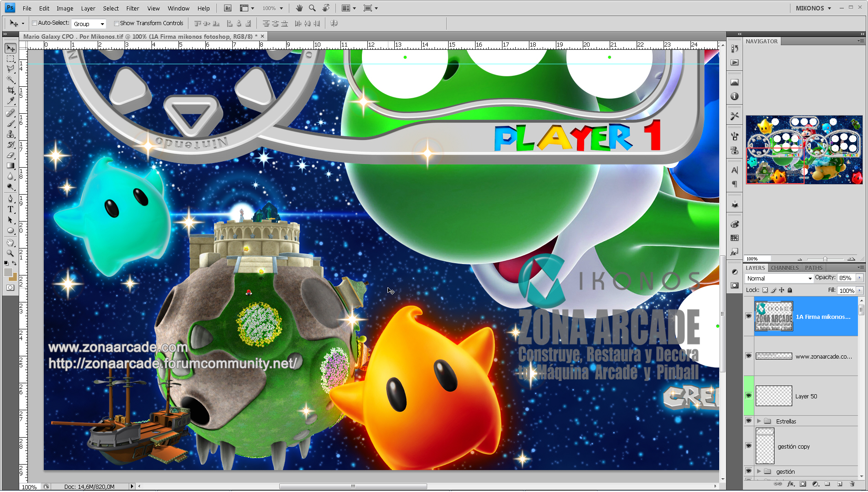This screenshot has width=868, height=492.
Task: Delete the selected layer with the trash icon
Action: (x=852, y=484)
